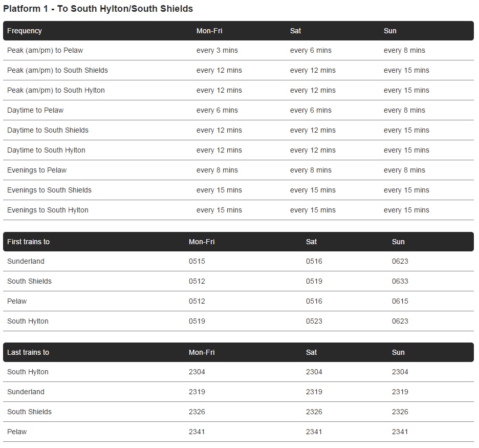Click the 'every 3 mins' Mon-Fri cell
Screen dimensions: 479x448
(217, 50)
